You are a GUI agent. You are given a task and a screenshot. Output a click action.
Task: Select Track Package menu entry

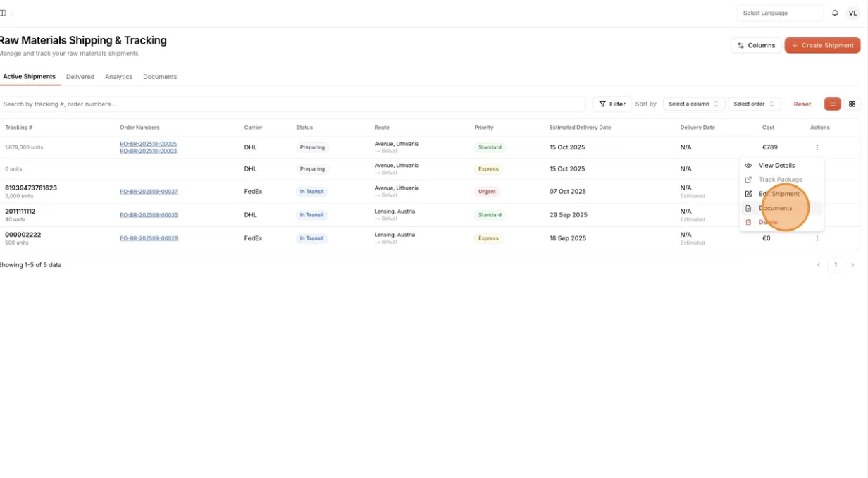pos(781,180)
